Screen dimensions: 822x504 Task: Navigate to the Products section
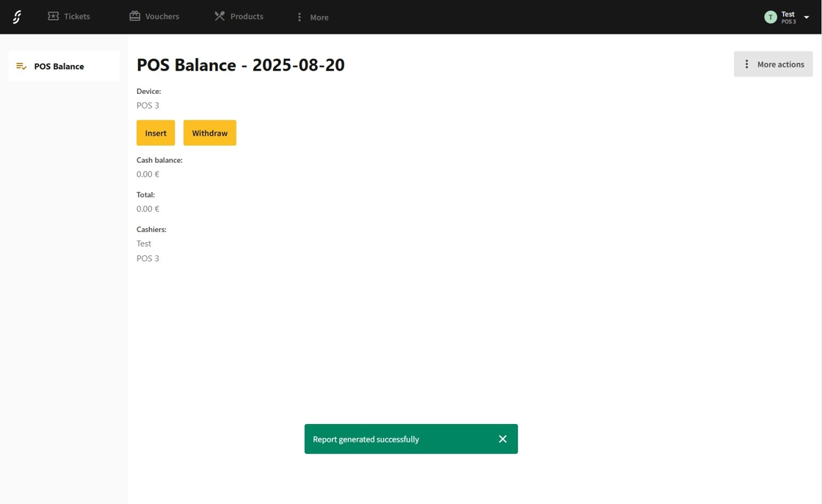tap(247, 16)
